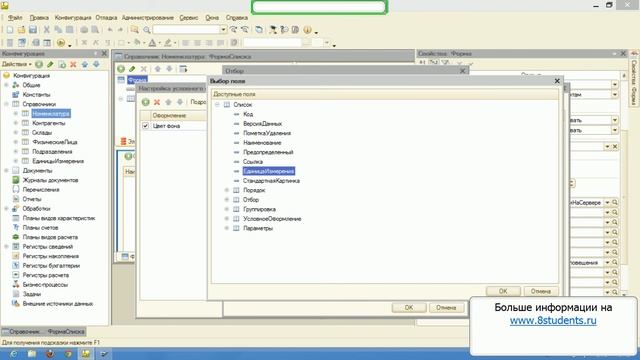Expand the Отбор node in field tree
Image resolution: width=640 pixels, height=360 pixels.
(227, 200)
